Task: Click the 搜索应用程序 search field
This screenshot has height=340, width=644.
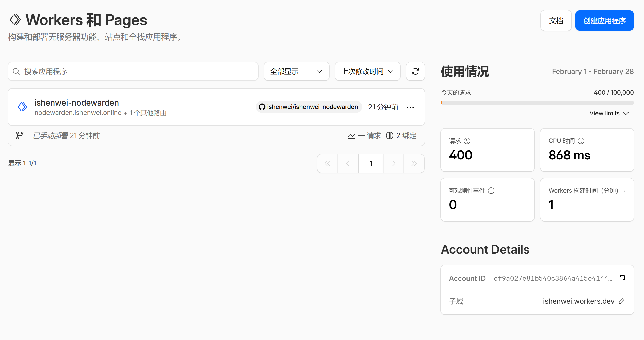Action: pyautogui.click(x=133, y=71)
